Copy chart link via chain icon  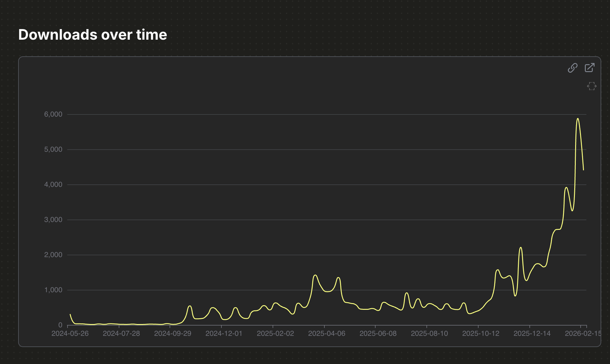[x=572, y=68]
